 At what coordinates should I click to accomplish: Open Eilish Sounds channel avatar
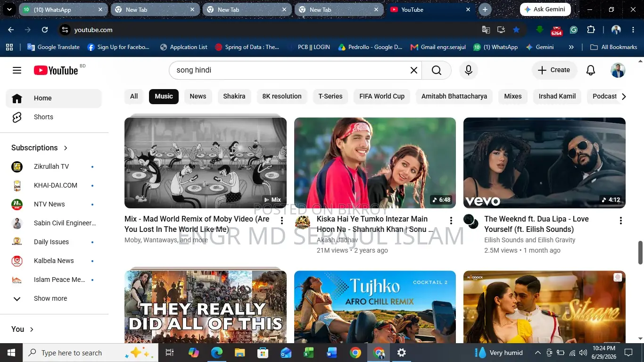pos(471,221)
